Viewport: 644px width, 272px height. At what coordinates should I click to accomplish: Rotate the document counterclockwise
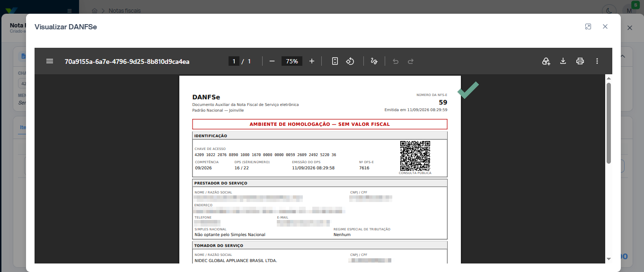point(350,61)
